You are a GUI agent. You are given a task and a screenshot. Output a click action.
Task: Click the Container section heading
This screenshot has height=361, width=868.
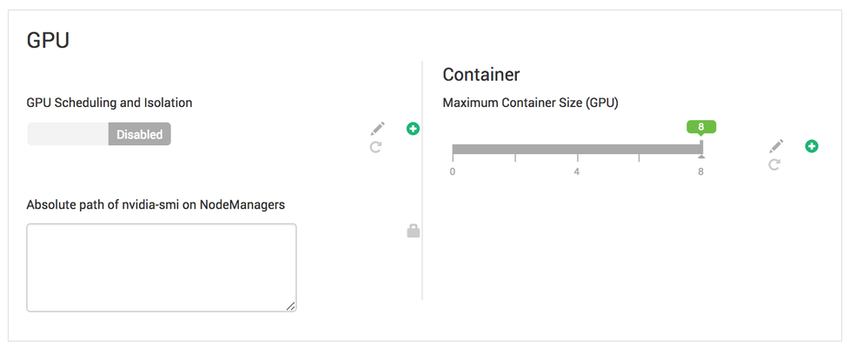pos(480,74)
